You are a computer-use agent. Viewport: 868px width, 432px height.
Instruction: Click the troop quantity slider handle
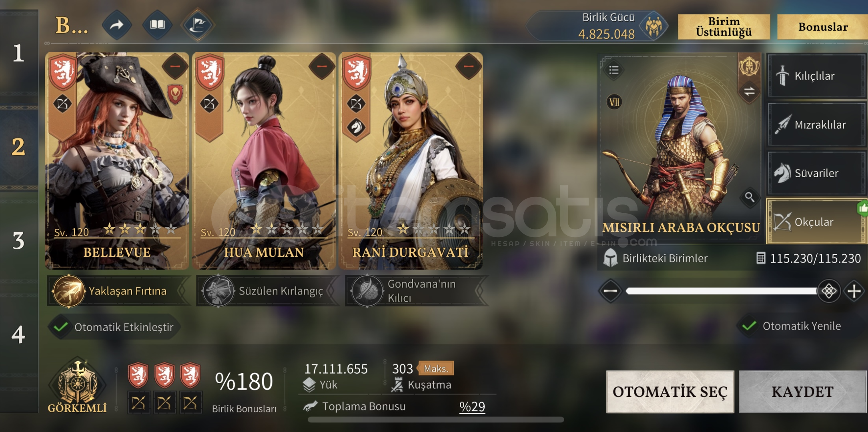click(829, 291)
